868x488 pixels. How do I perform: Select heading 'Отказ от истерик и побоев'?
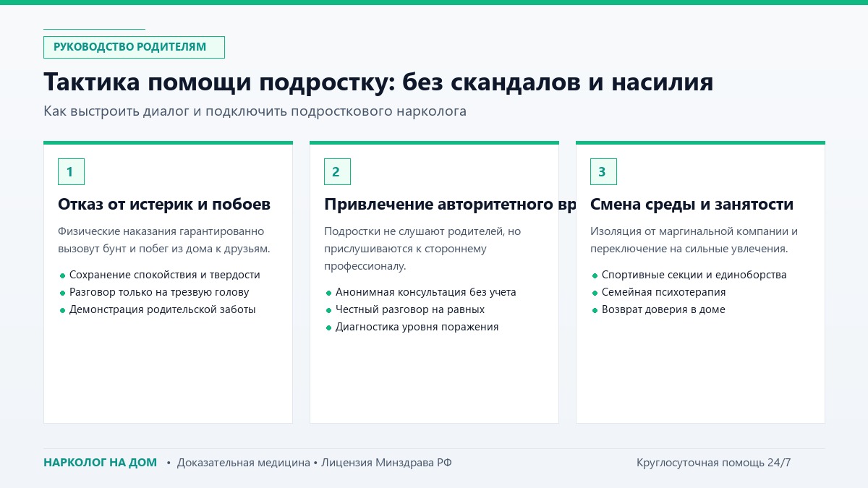[x=164, y=205]
